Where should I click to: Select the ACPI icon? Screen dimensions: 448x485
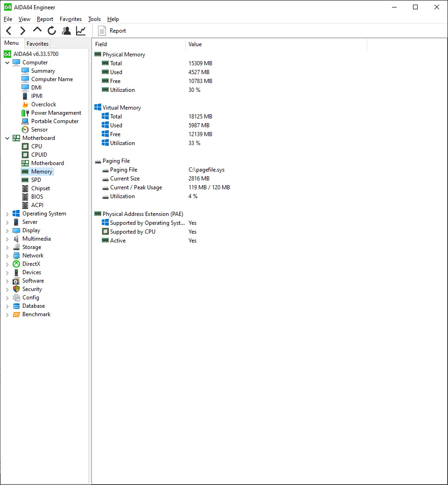point(25,205)
